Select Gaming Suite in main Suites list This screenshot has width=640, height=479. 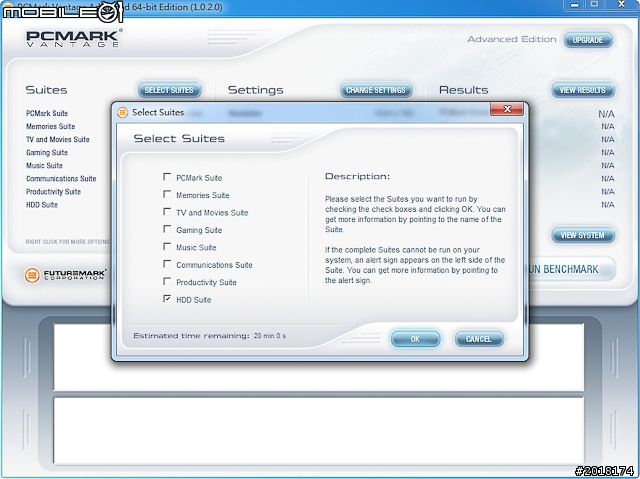click(x=47, y=152)
